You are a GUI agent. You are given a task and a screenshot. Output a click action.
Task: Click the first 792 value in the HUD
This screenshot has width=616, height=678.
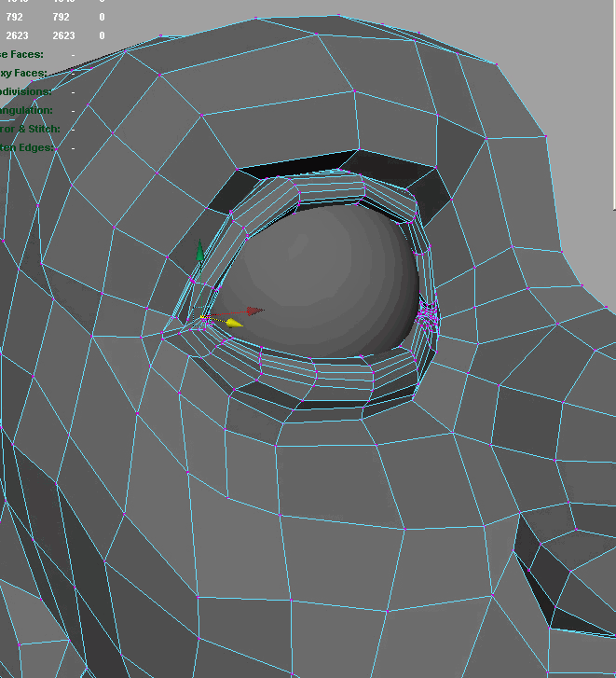[x=14, y=17]
